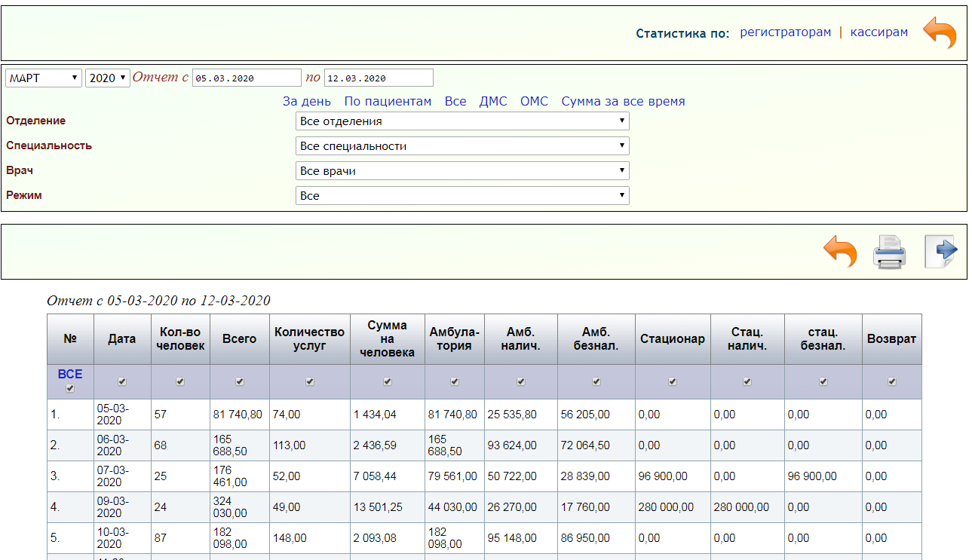Open the month dropdown showing МАРТ
Viewport: 972px width, 560px height.
tap(44, 78)
